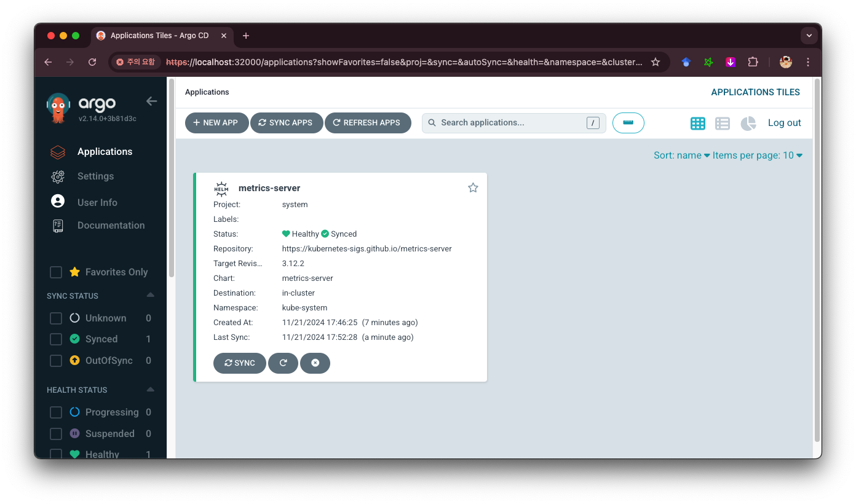
Task: Collapse the HEALTH STATUS filter section
Action: coord(151,390)
